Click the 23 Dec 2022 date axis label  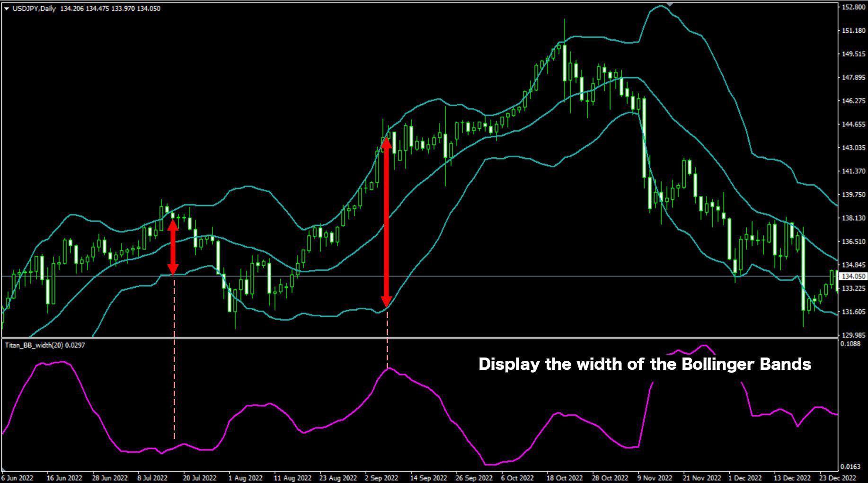coord(838,478)
